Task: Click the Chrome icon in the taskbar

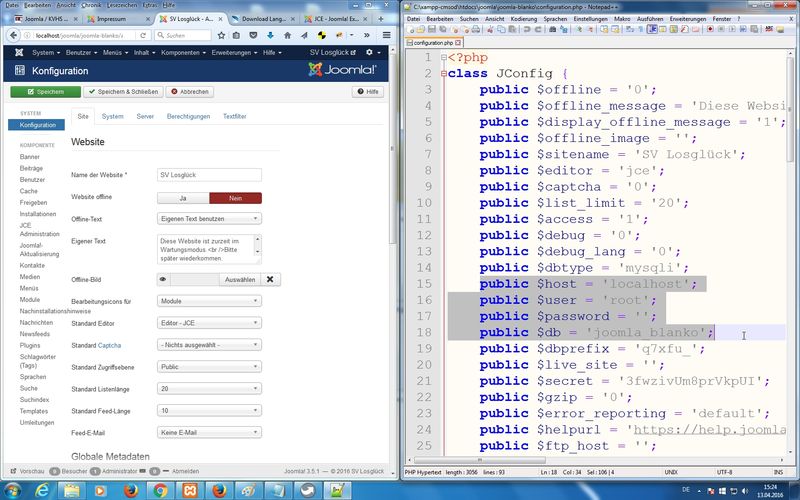Action: pos(159,489)
